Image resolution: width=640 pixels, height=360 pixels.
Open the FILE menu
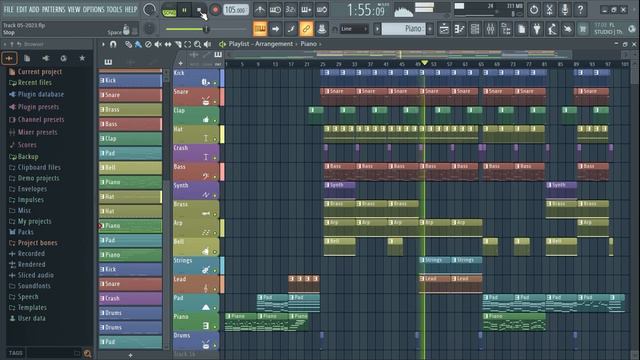click(9, 9)
